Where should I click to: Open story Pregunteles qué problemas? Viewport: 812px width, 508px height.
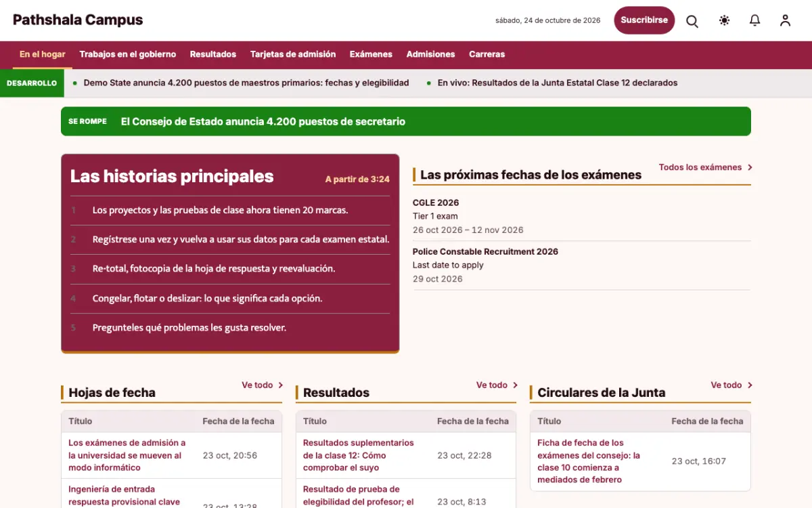pos(189,328)
